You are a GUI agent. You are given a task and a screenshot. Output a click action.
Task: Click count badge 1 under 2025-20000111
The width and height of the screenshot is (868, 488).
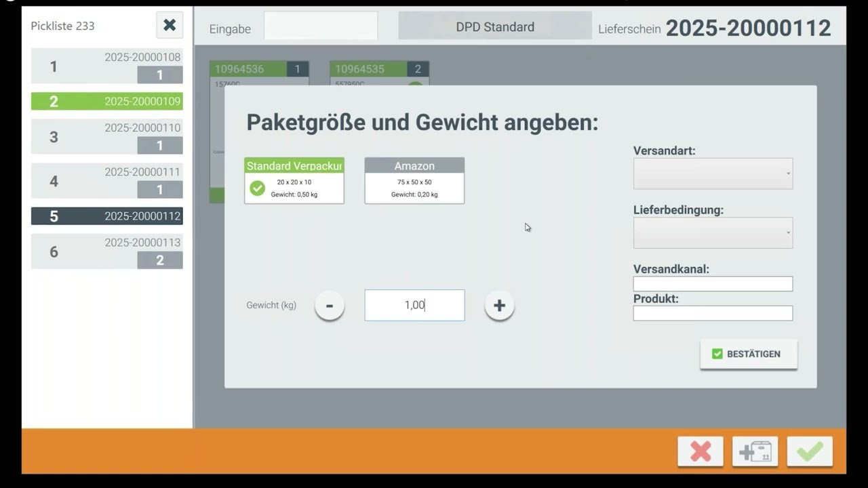pos(160,190)
